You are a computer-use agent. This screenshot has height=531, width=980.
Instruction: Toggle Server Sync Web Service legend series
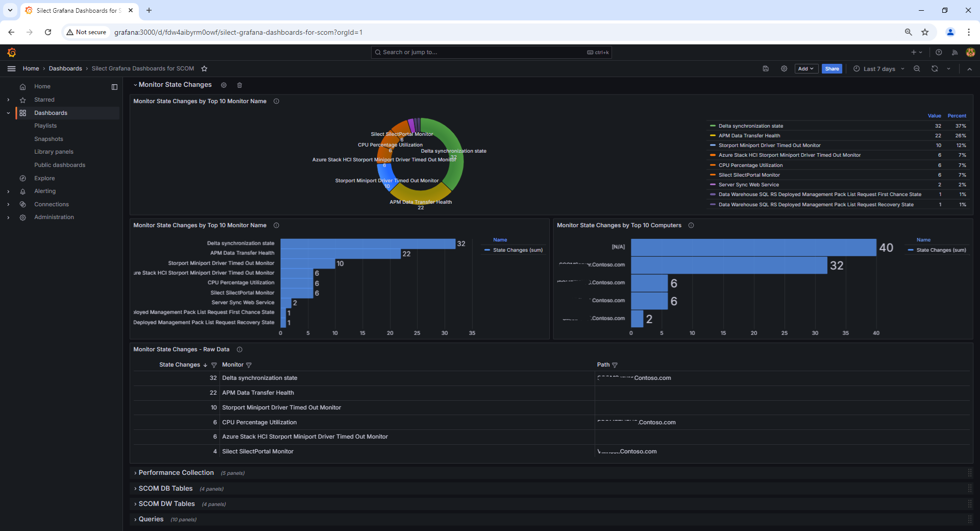(x=748, y=185)
